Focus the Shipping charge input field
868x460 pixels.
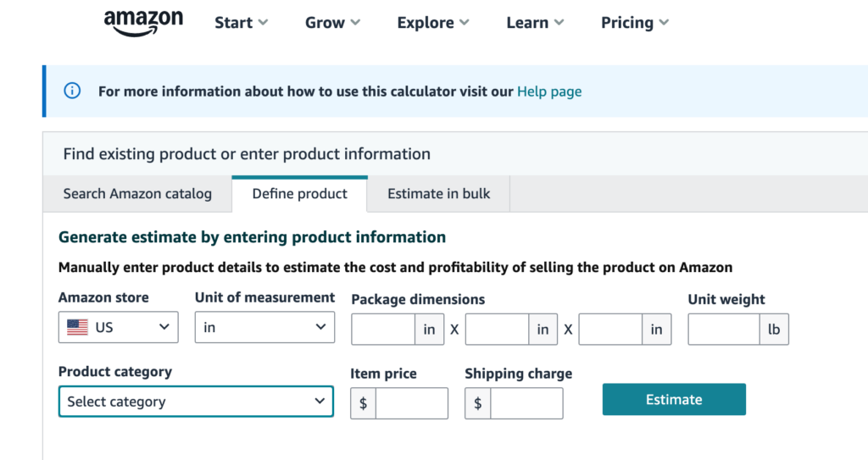tap(526, 403)
